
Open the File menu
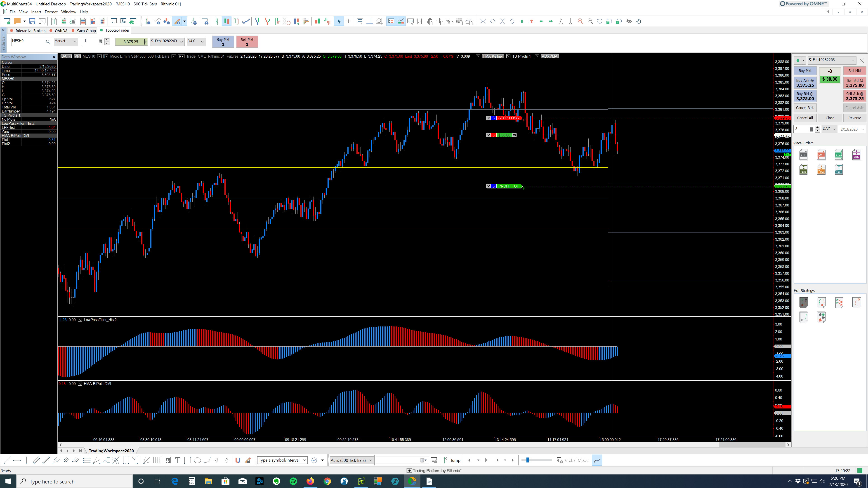click(x=12, y=12)
